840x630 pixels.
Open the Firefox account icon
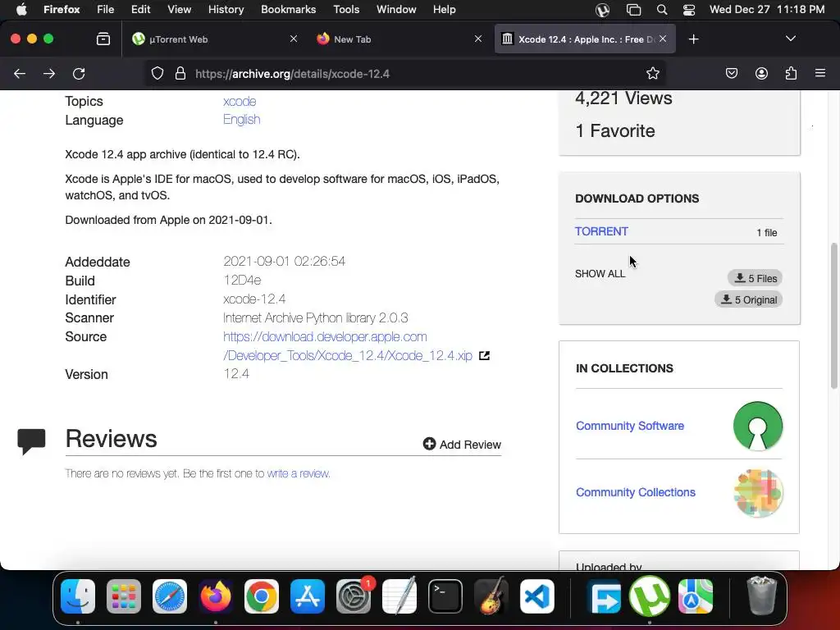[x=761, y=73]
